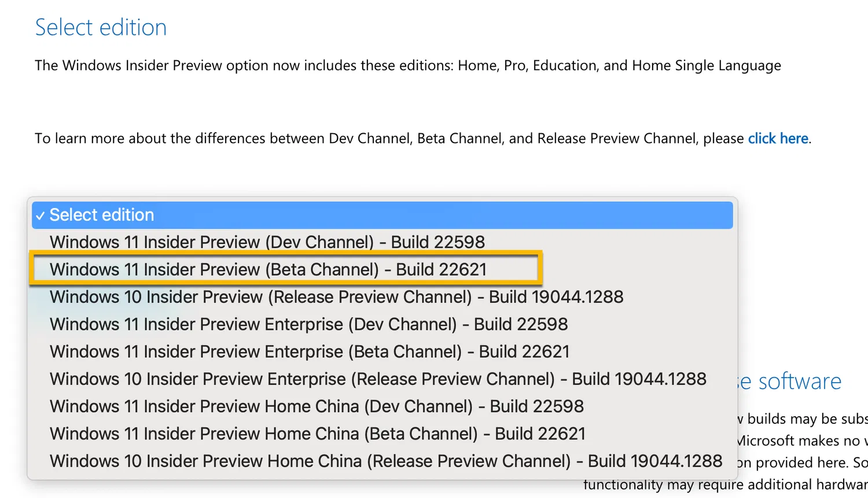Select Windows 11 Home China Dev Channel
This screenshot has width=868, height=498.
point(317,406)
